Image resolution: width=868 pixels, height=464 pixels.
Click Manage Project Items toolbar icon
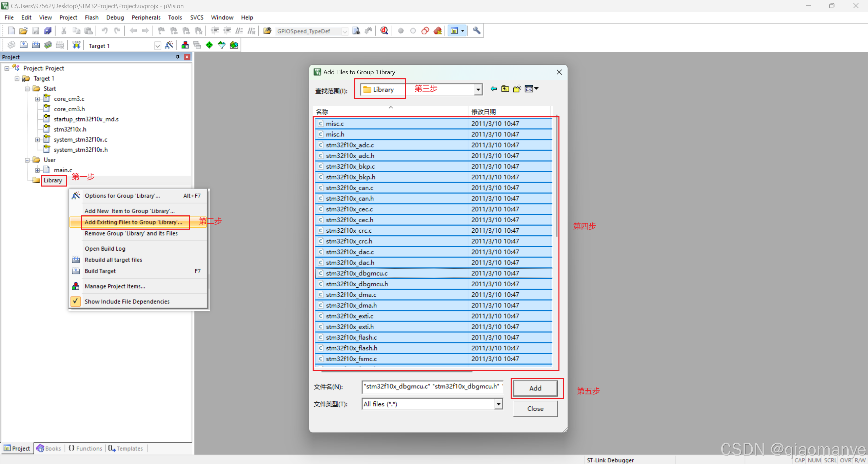pos(185,45)
